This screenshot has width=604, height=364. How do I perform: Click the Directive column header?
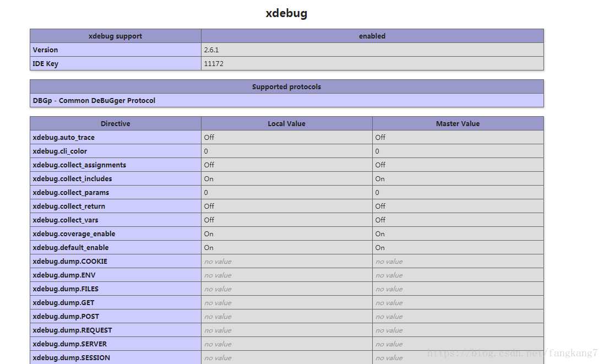116,124
